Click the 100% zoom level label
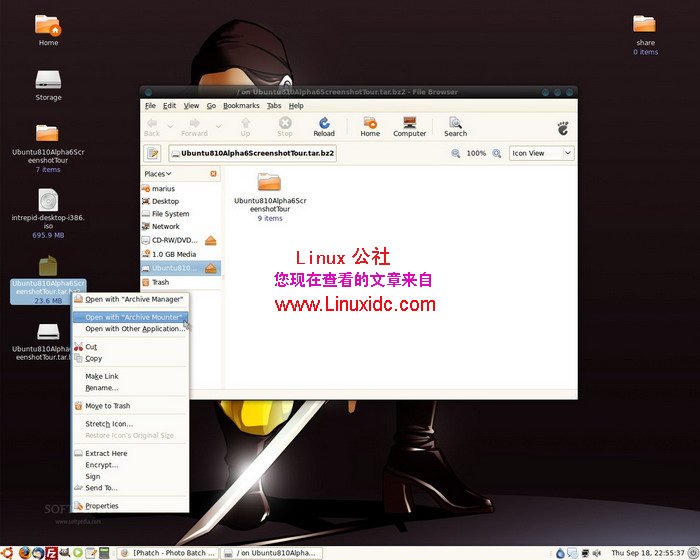Viewport: 700px width, 560px height. click(x=476, y=153)
